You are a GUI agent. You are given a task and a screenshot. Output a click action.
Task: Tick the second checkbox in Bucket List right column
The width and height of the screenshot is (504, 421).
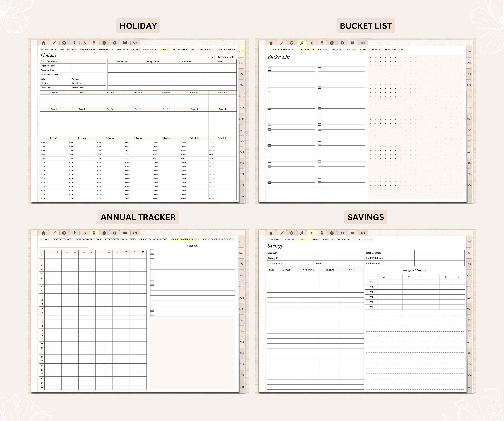pyautogui.click(x=319, y=69)
